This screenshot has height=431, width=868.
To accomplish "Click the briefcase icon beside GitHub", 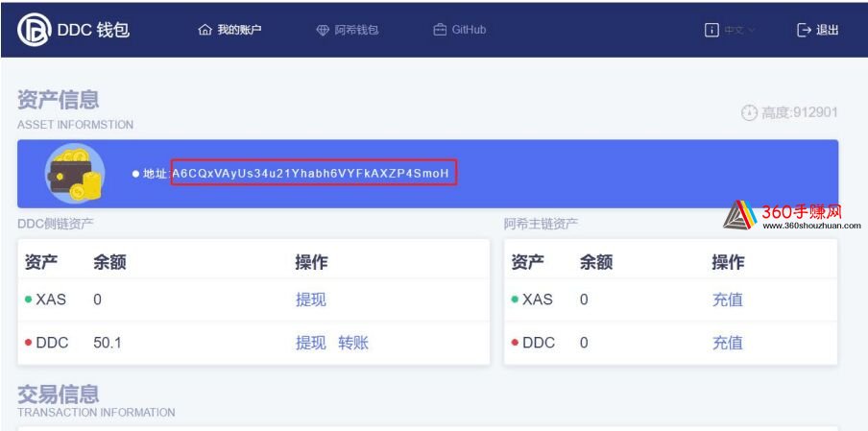I will [440, 30].
